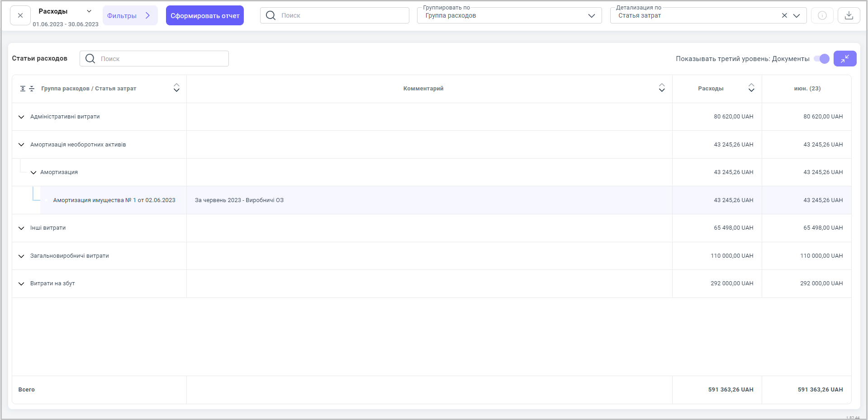Expand the Витрати на збут group
The image size is (868, 420).
point(21,283)
